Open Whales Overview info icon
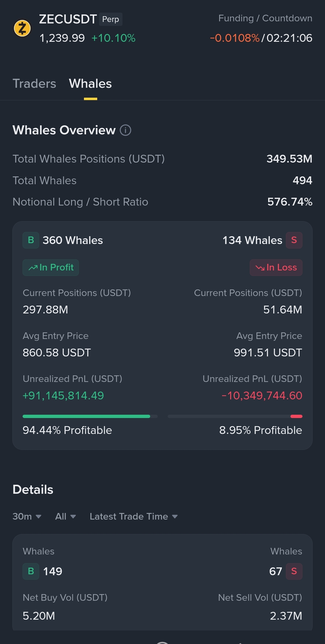 pyautogui.click(x=125, y=130)
